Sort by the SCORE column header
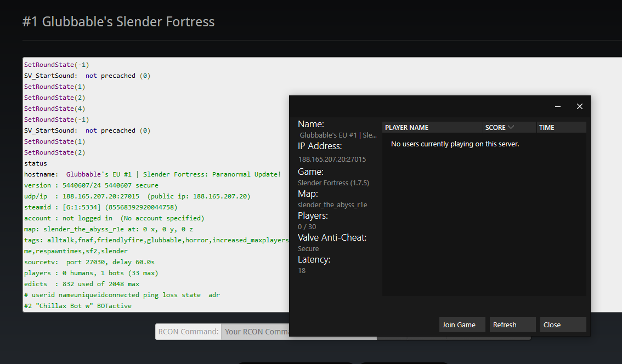The height and width of the screenshot is (364, 622). [510, 127]
